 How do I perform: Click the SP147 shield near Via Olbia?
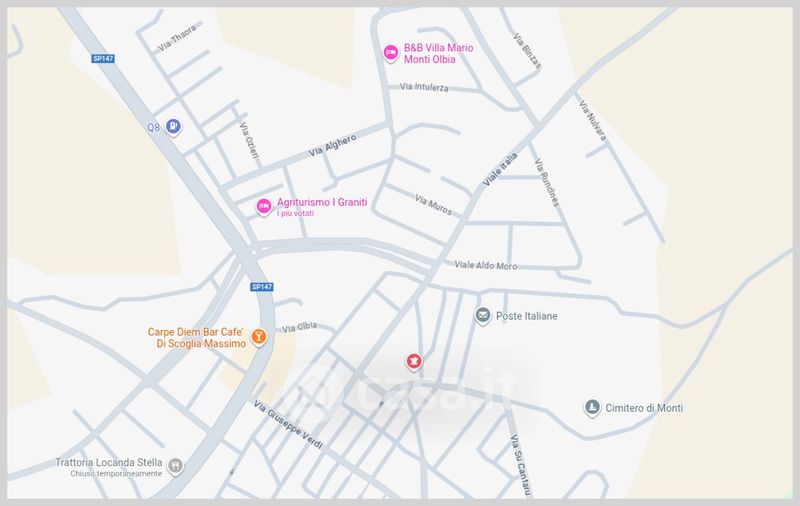(262, 287)
